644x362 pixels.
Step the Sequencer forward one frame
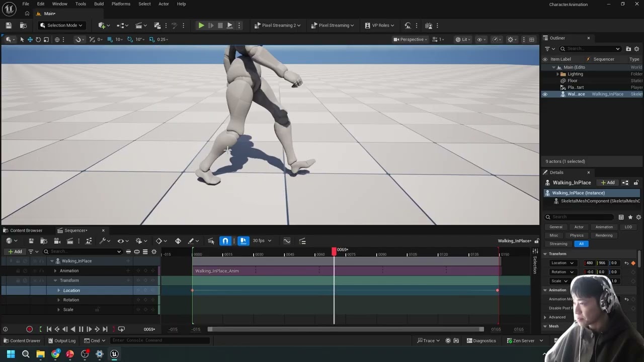click(89, 329)
